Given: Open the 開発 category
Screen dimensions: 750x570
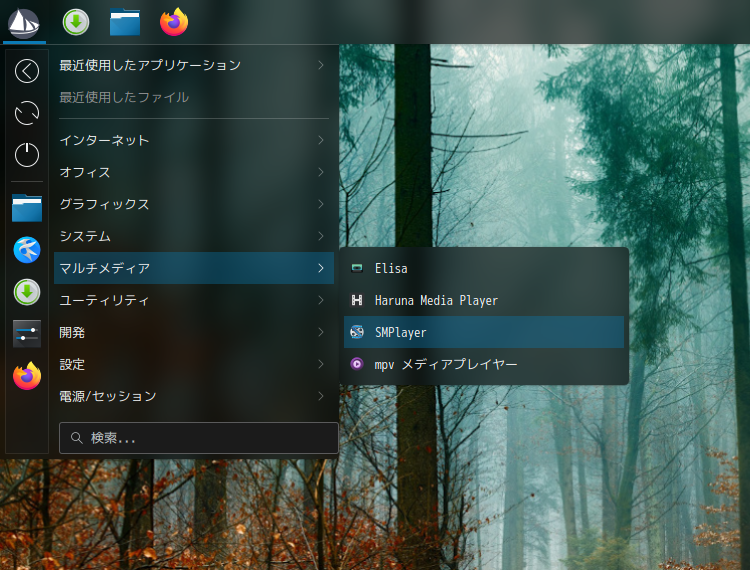Looking at the screenshot, I should 194,332.
